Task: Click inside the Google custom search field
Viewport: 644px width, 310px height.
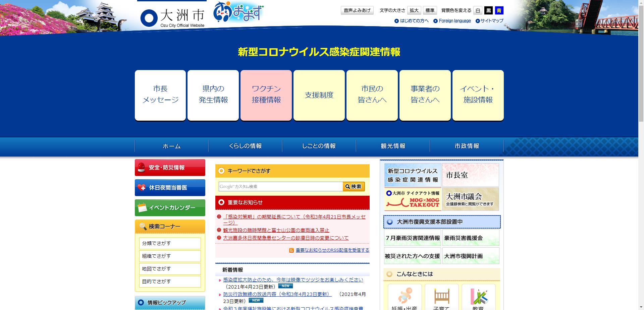Action: [280, 187]
